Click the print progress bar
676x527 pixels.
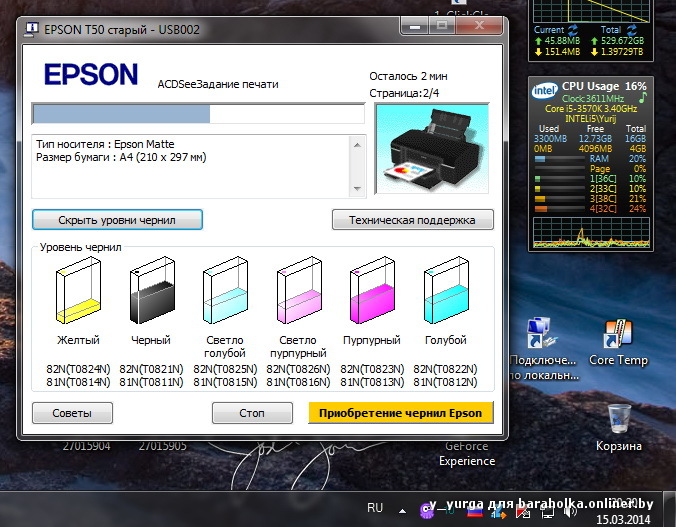pos(198,114)
